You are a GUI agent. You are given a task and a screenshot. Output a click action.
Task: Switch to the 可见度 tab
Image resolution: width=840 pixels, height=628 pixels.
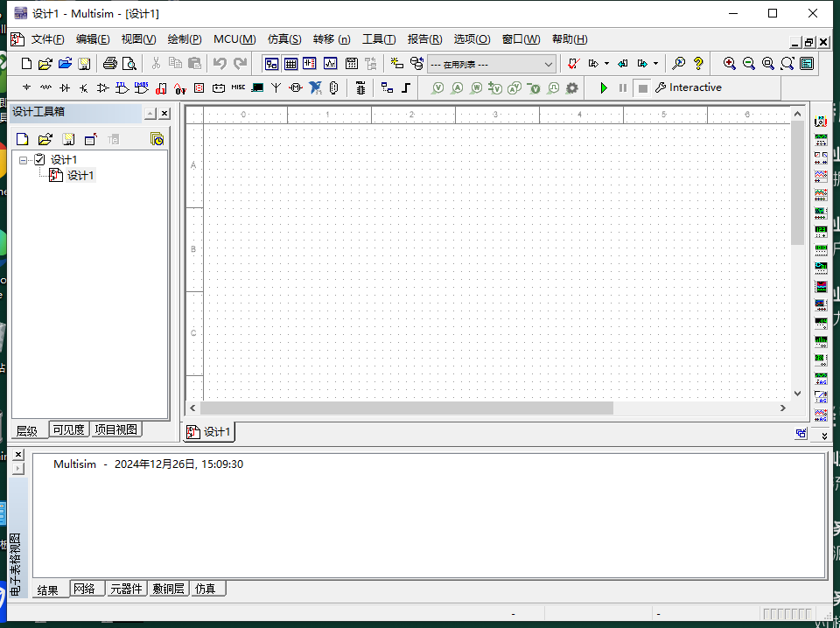click(69, 429)
